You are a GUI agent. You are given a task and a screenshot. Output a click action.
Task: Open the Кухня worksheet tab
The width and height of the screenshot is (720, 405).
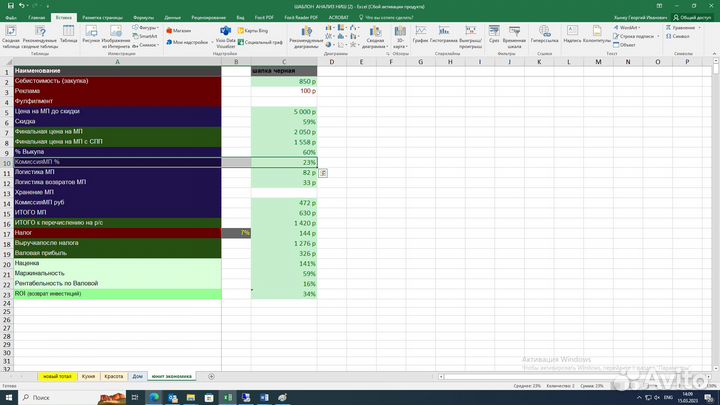pyautogui.click(x=89, y=376)
